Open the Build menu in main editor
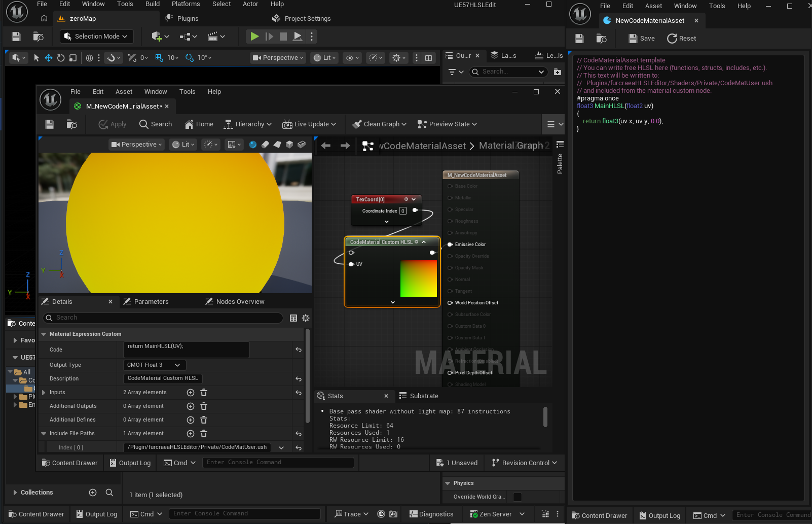Viewport: 812px width, 524px height. coord(152,4)
